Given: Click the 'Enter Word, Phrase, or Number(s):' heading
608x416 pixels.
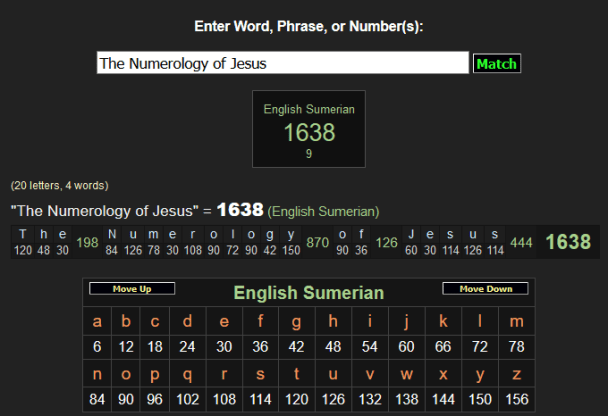Looking at the screenshot, I should (309, 26).
